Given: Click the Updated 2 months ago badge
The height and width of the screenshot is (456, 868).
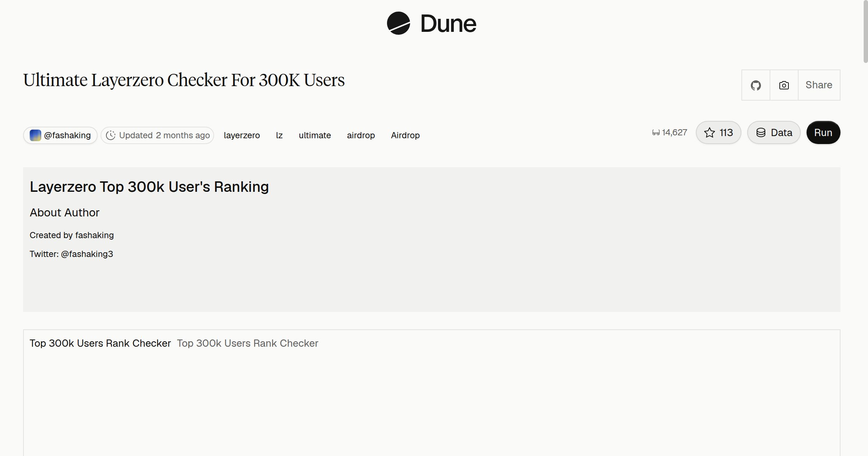Looking at the screenshot, I should pos(157,135).
